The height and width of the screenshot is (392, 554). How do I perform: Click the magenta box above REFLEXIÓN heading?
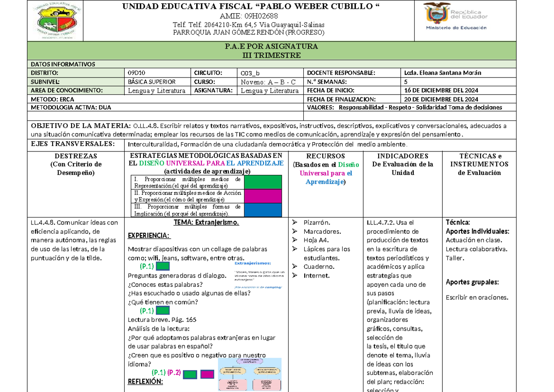[207, 374]
